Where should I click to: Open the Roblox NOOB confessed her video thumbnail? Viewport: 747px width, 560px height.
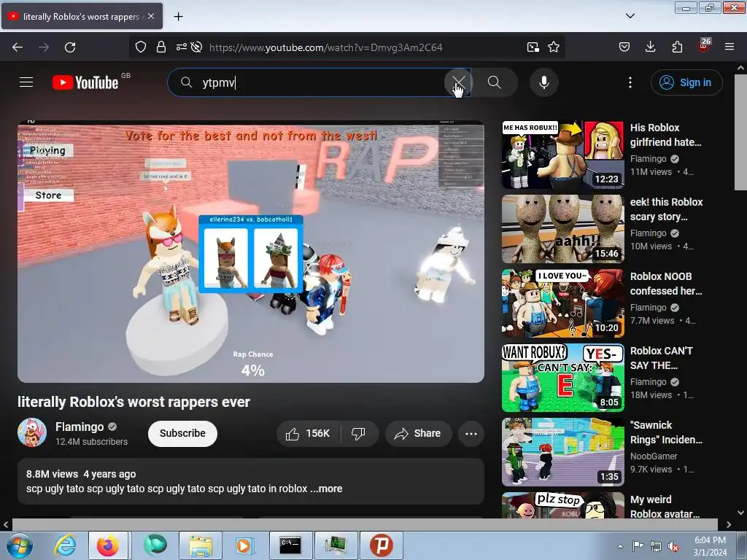[562, 303]
